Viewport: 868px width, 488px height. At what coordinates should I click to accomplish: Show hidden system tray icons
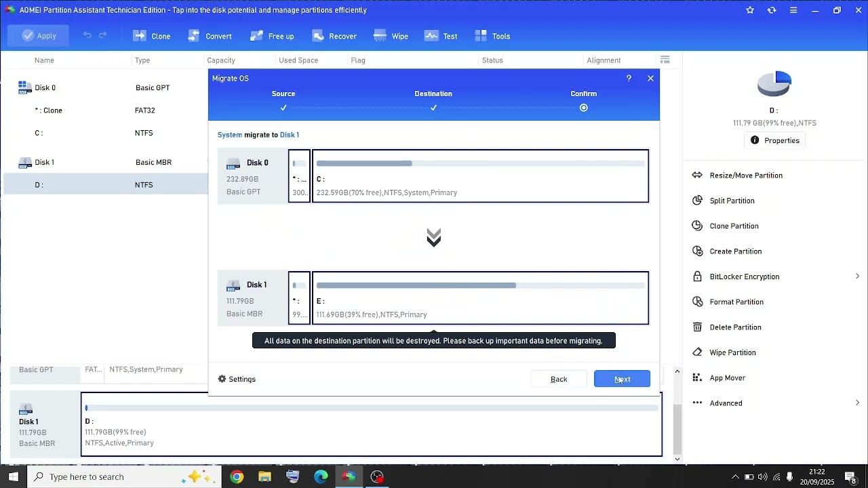point(735,477)
